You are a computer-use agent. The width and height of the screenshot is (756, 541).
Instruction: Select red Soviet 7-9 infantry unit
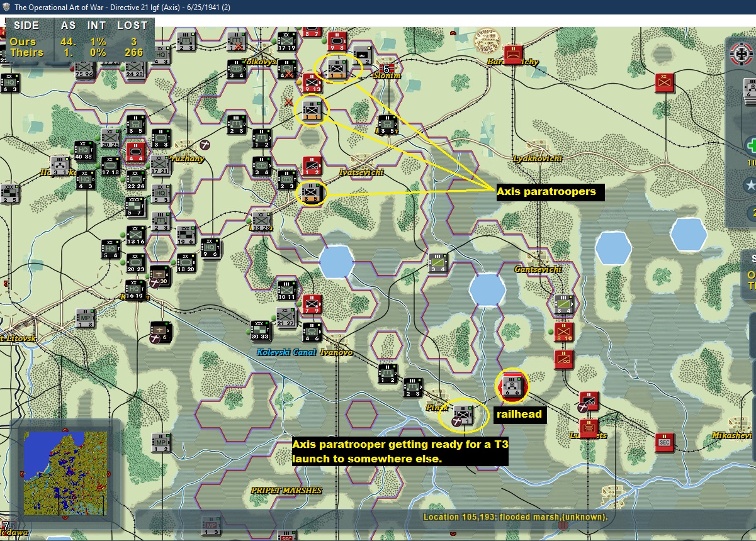pos(312,304)
